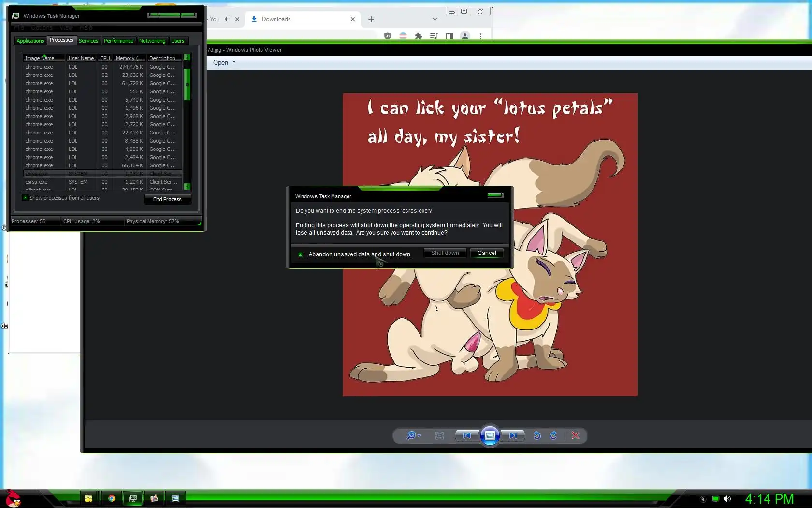Switch to the Downloads tab in Chrome
The image size is (812, 508).
[302, 19]
